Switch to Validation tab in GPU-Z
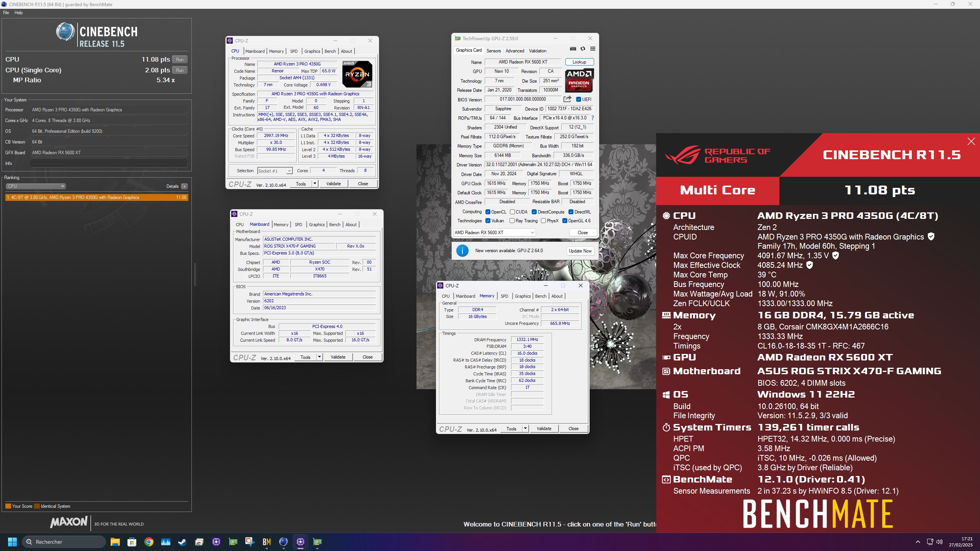980x551 pixels. coord(537,51)
